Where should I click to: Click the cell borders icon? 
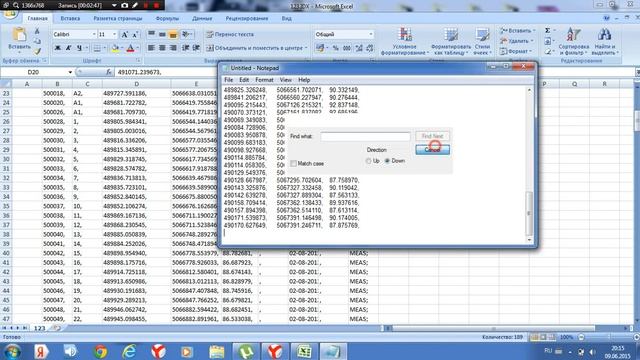(x=97, y=48)
